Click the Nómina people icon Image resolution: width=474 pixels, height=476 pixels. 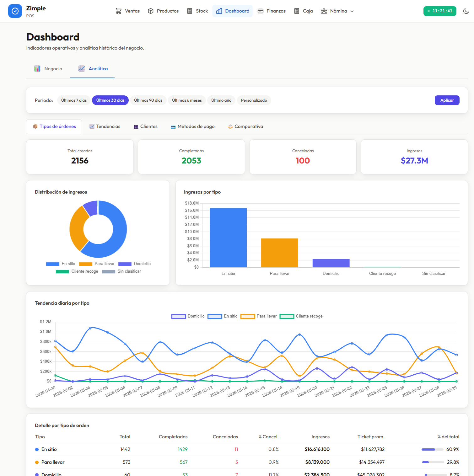point(324,11)
